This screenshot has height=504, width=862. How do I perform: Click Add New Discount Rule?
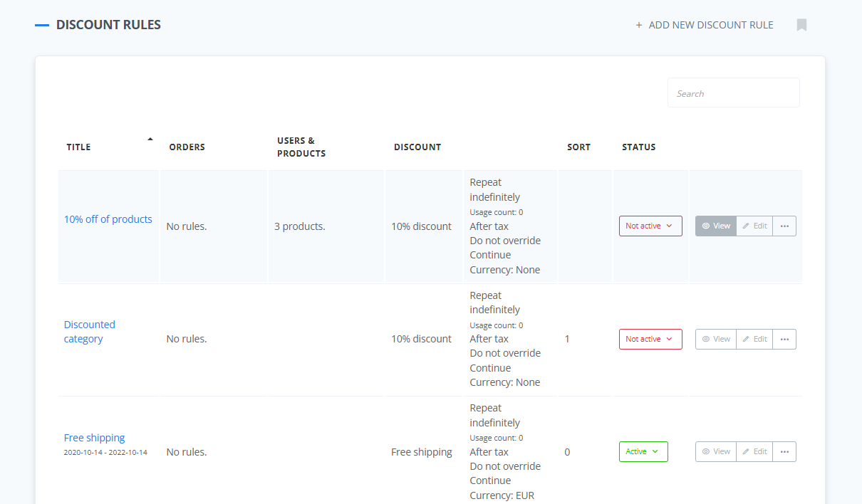[x=704, y=25]
